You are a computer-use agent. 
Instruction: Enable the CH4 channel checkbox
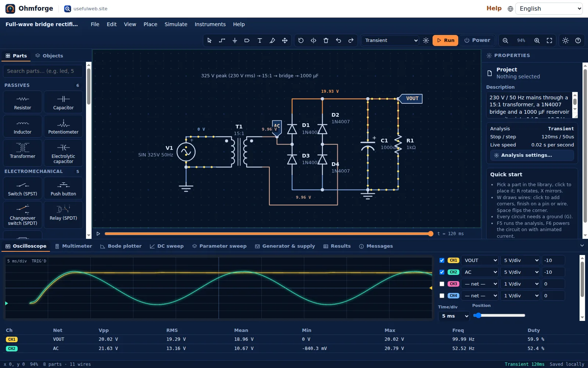pos(442,296)
